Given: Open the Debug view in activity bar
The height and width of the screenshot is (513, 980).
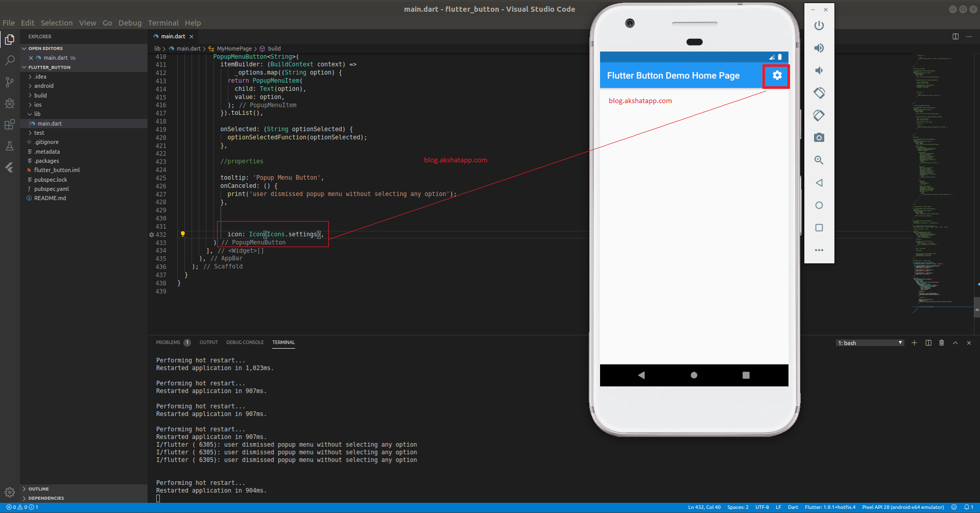Looking at the screenshot, I should pos(10,103).
